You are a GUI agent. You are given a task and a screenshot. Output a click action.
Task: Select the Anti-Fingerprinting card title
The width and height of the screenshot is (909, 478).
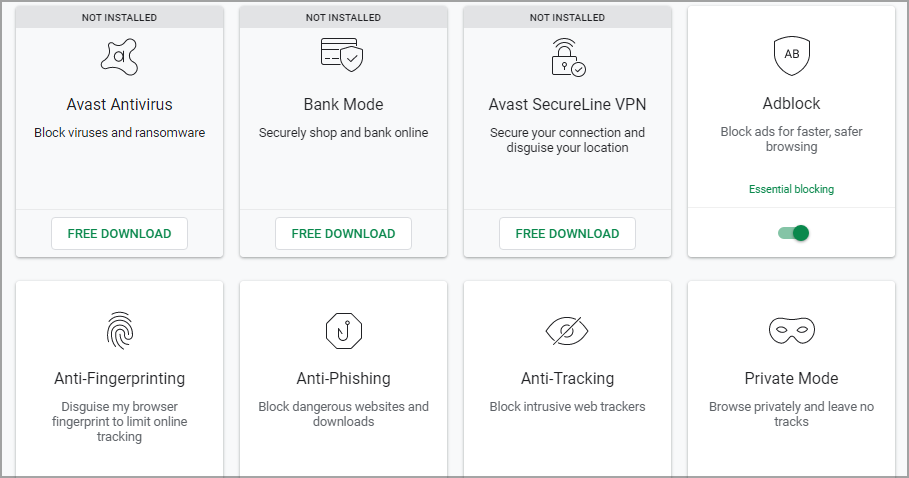pos(119,378)
